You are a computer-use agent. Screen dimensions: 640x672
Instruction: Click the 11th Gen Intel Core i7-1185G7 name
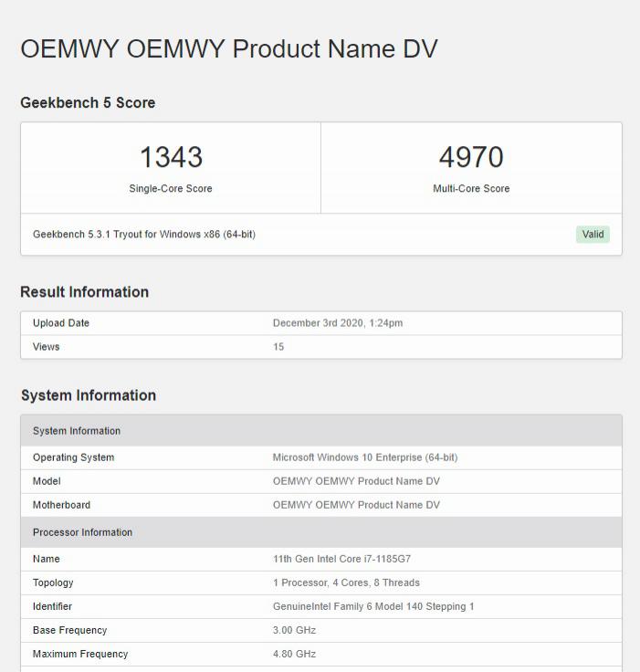tap(348, 559)
